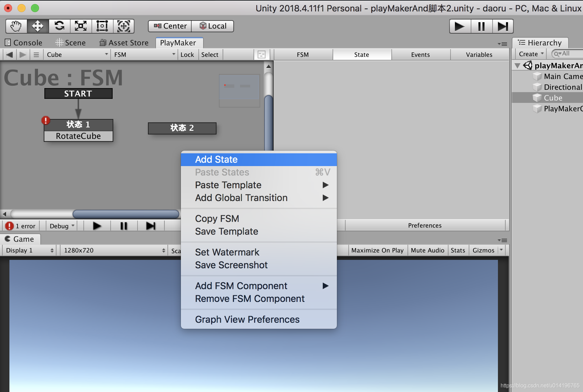This screenshot has height=392, width=583.
Task: Open the Variables inspector tab
Action: tap(479, 54)
